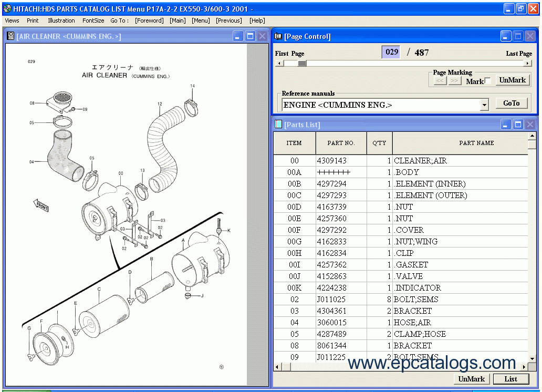542x392 pixels.
Task: Select the CLEANER;AIR part row name
Action: [x=420, y=161]
